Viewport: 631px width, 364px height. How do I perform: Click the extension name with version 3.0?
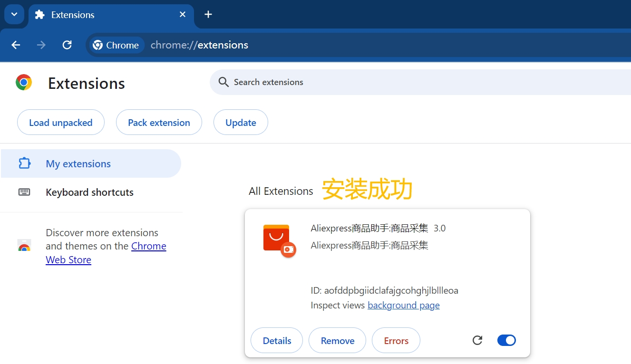pos(378,228)
